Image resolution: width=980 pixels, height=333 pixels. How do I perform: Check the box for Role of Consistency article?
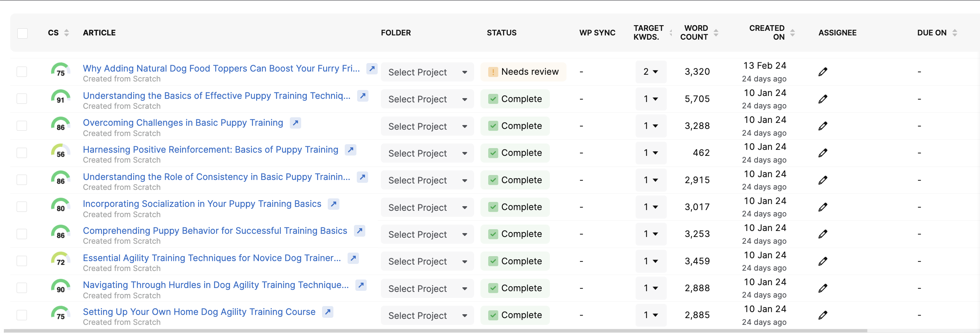[x=22, y=180]
